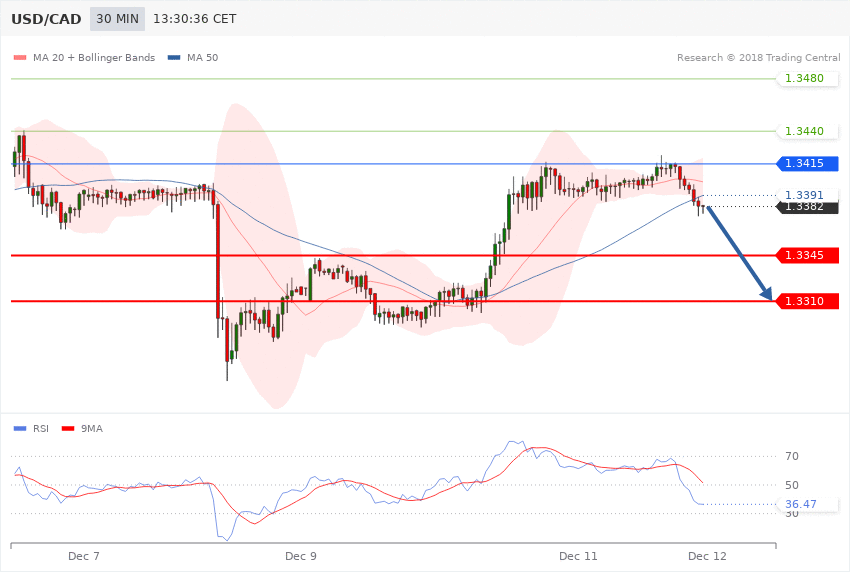Viewport: 850px width, 576px height.
Task: Click the black 1.3382 current price tag
Action: click(x=808, y=207)
